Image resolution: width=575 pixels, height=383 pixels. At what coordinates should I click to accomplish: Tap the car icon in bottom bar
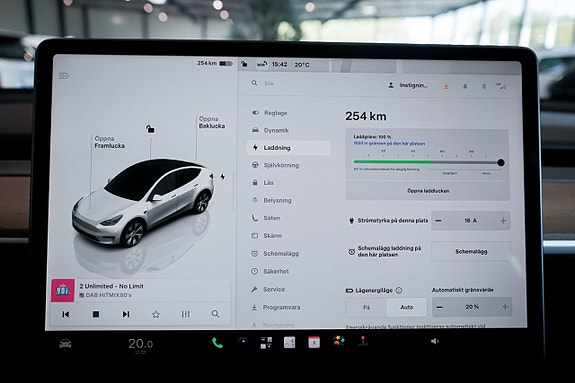(65, 344)
